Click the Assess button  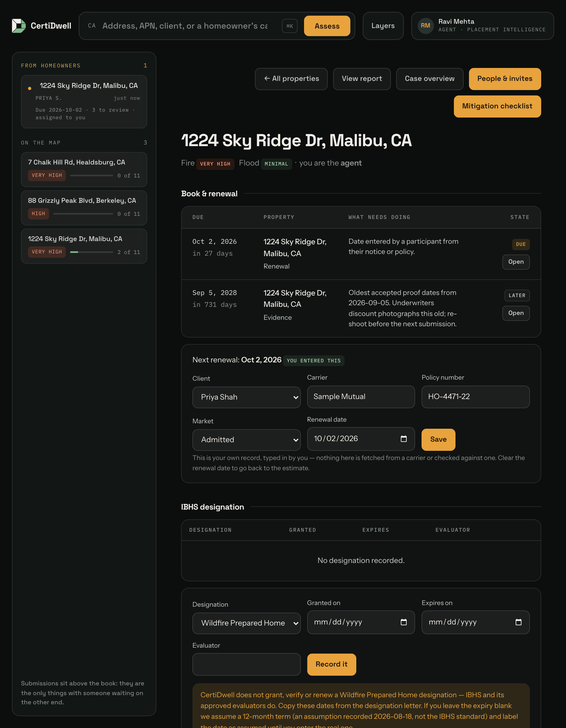coord(327,26)
